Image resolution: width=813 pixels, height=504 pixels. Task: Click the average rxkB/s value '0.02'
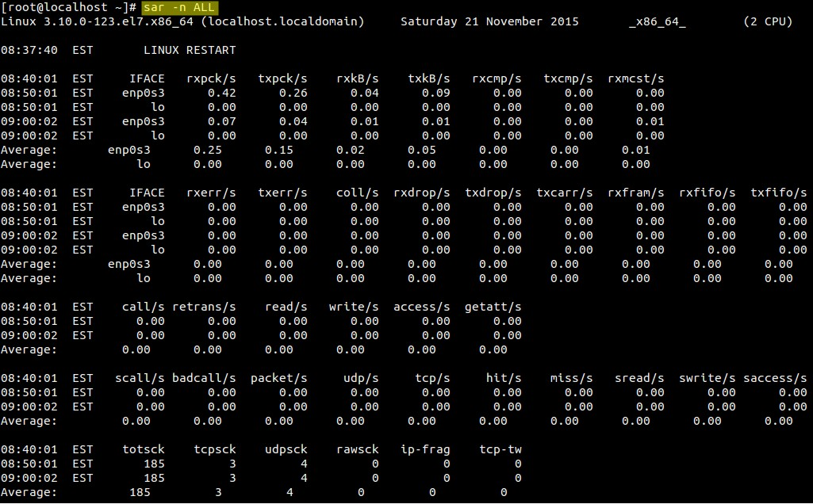(351, 151)
